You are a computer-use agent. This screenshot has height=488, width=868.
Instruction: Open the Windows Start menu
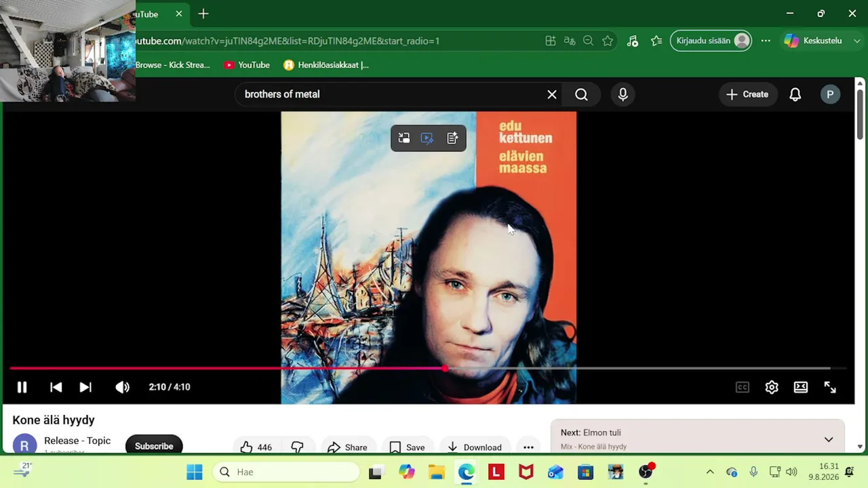point(195,472)
